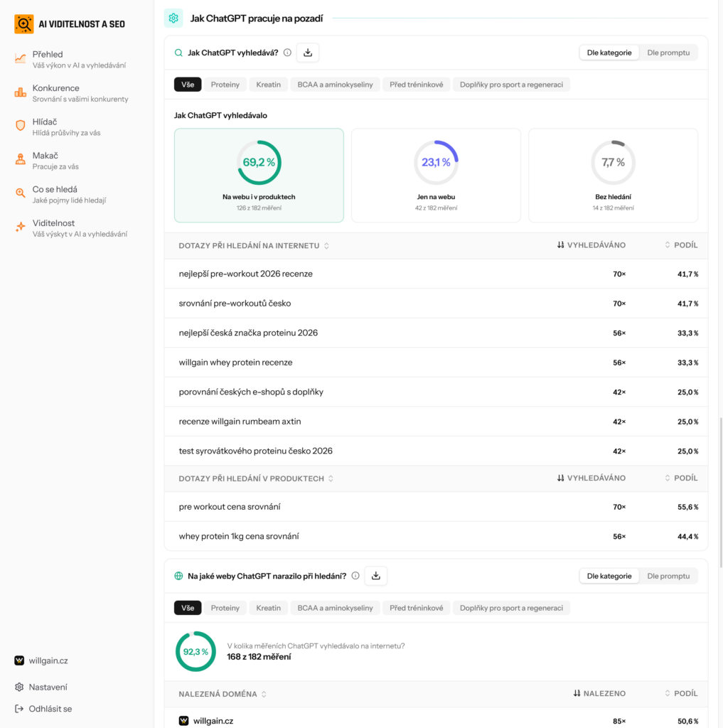Click row whey protein 1kg cena srovnání
This screenshot has width=723, height=728.
coord(436,536)
